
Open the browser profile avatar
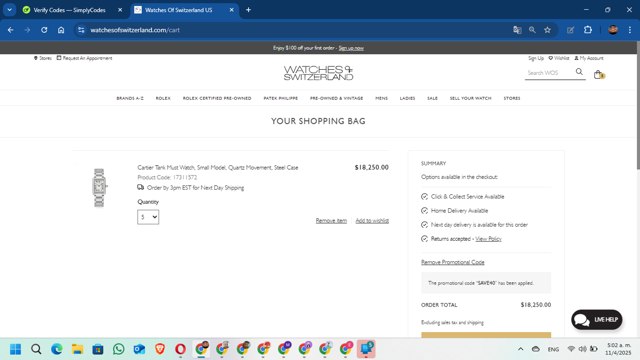click(x=613, y=30)
